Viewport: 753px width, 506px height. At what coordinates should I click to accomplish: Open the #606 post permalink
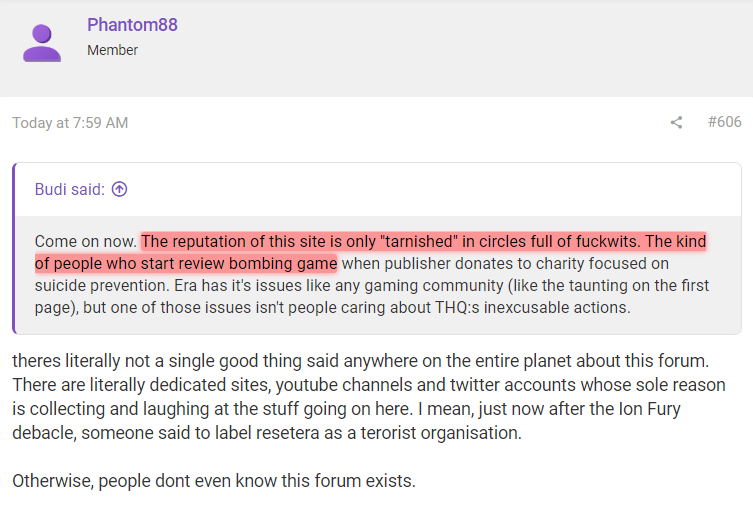724,122
